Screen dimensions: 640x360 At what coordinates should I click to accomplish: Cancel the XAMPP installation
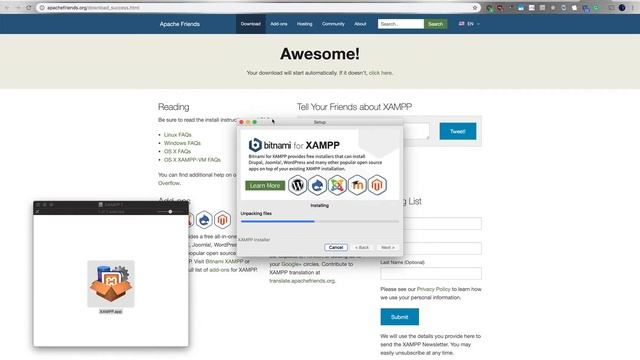[x=336, y=247]
